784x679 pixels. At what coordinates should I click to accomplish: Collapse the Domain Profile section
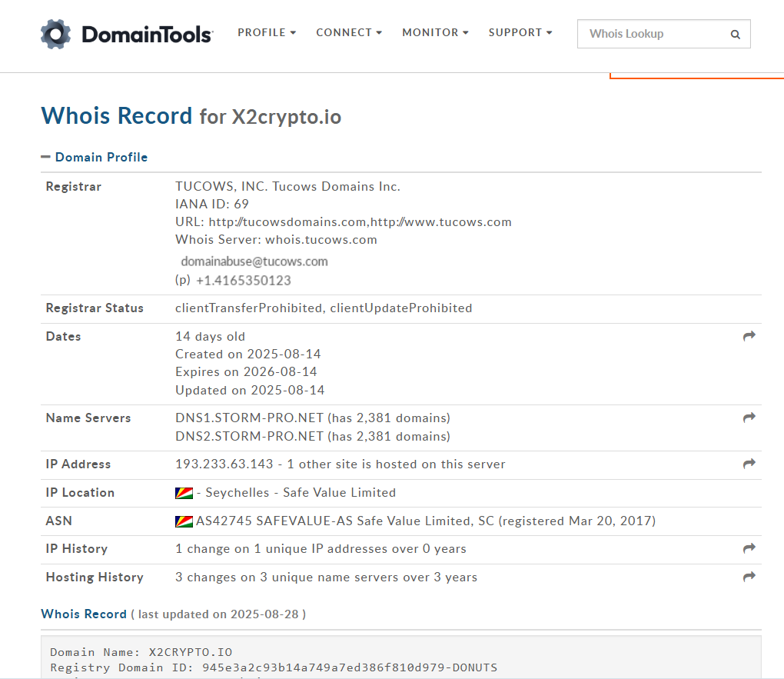coord(94,157)
